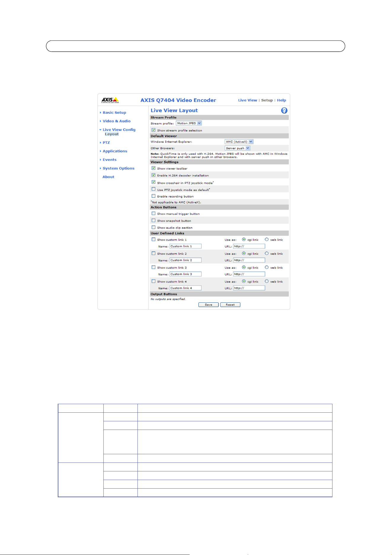392x555 pixels.
Task: Click the Live View Layout heading
Action: 174,111
